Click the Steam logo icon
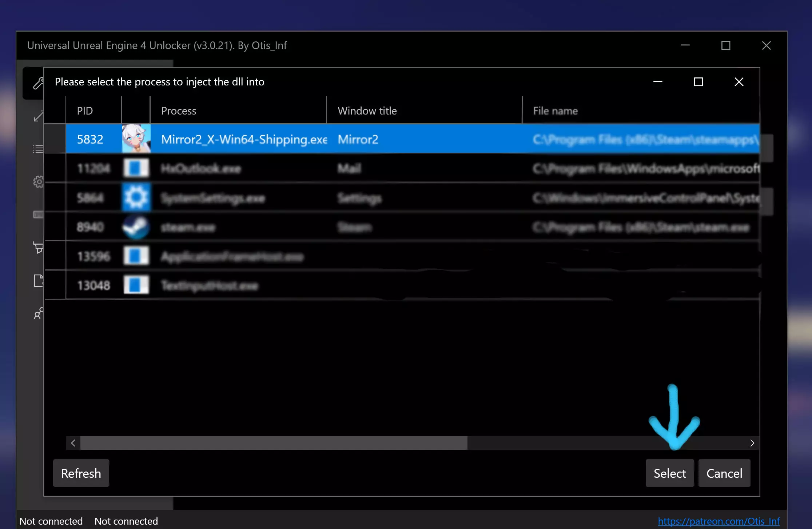This screenshot has width=812, height=529. (x=136, y=227)
